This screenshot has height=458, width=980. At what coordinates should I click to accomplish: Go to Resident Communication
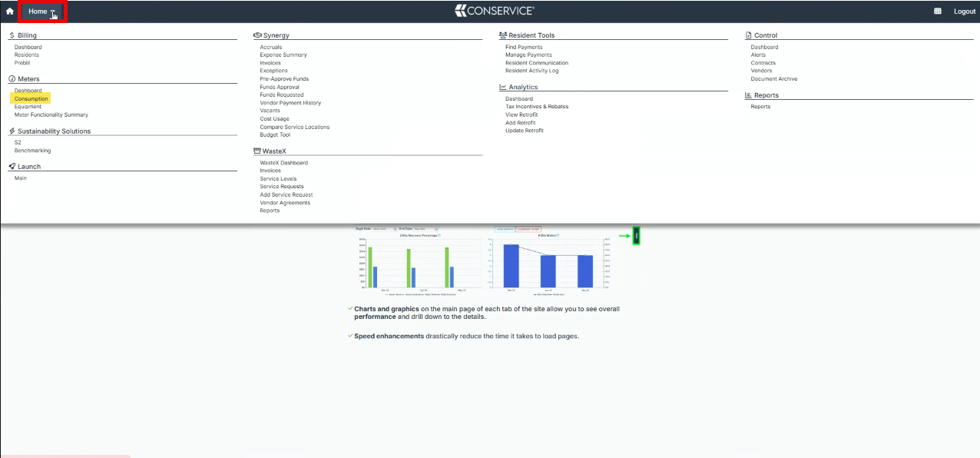(x=537, y=63)
